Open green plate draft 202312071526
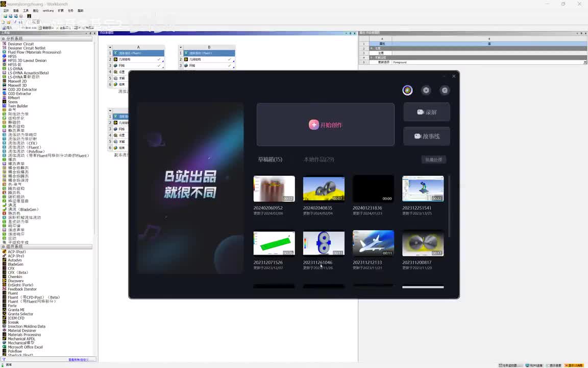This screenshot has height=368, width=588. [274, 243]
